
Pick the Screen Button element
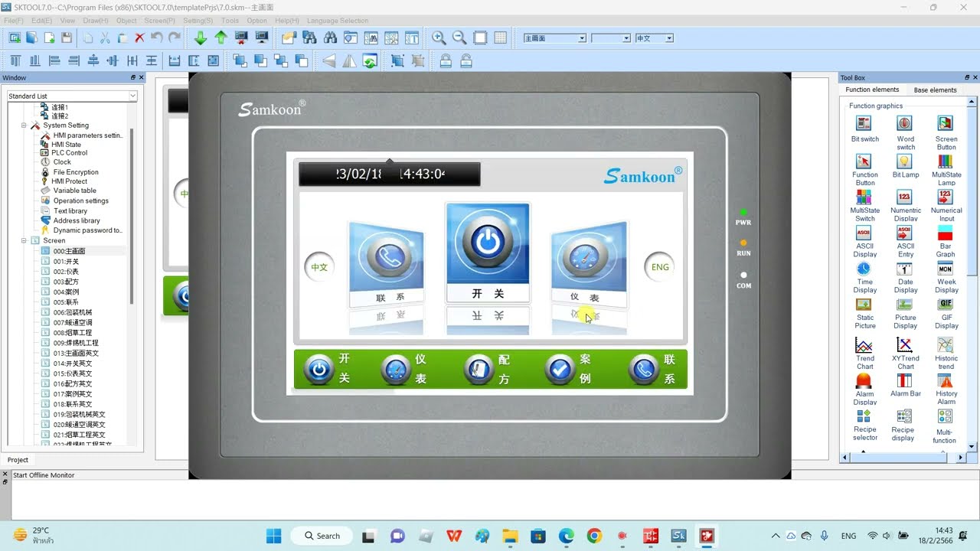946,133
